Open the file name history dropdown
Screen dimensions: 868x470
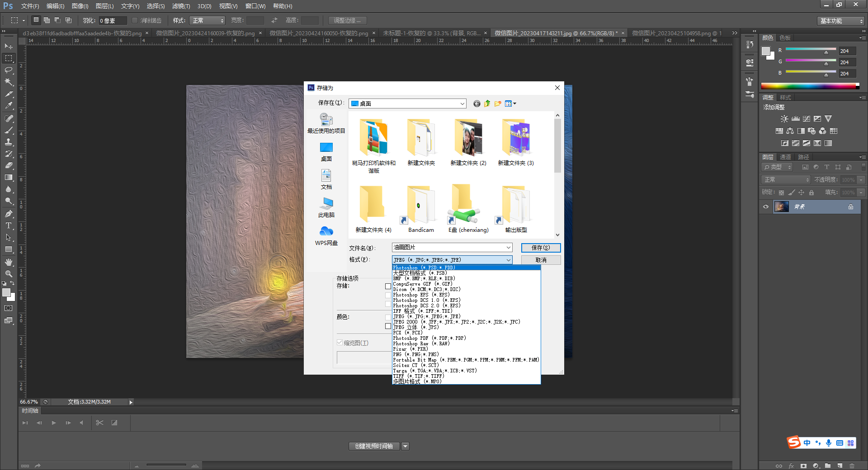(x=508, y=248)
